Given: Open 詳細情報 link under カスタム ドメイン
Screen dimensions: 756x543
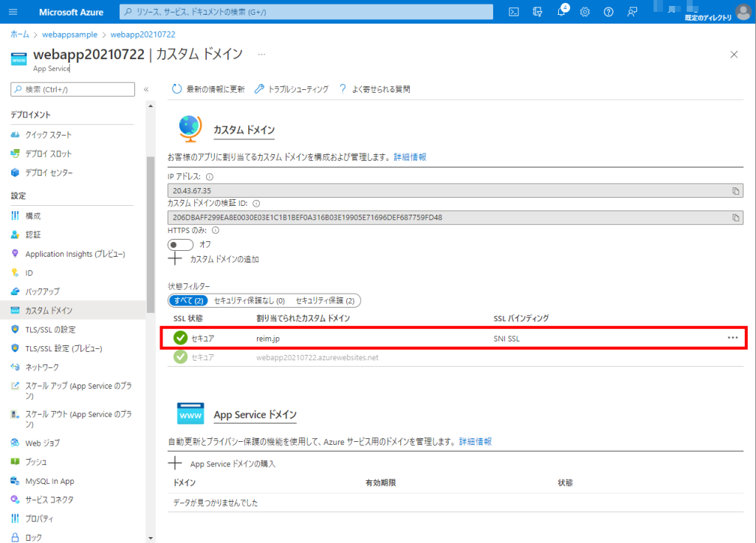Looking at the screenshot, I should pos(410,157).
